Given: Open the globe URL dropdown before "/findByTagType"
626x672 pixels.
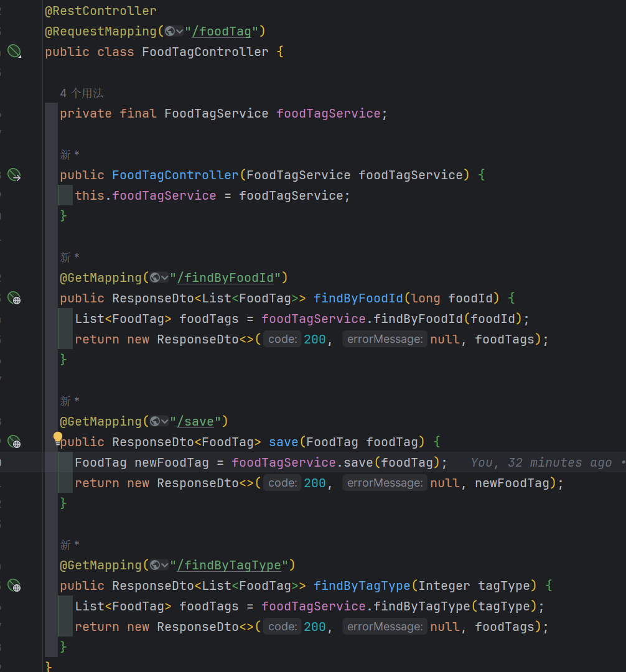Looking at the screenshot, I should coord(159,565).
